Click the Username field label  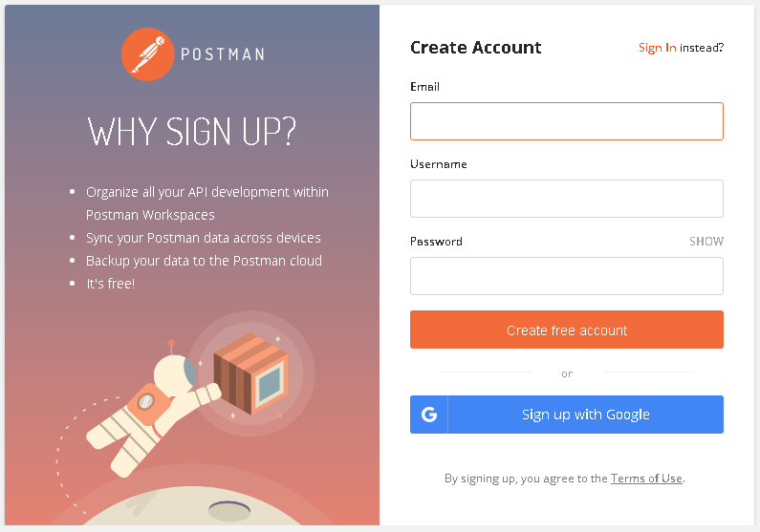438,164
